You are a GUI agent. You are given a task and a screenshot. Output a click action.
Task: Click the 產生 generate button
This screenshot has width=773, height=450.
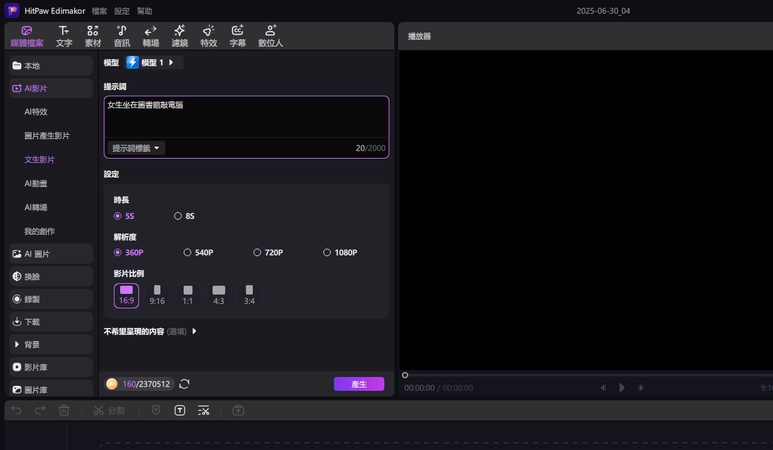click(358, 384)
